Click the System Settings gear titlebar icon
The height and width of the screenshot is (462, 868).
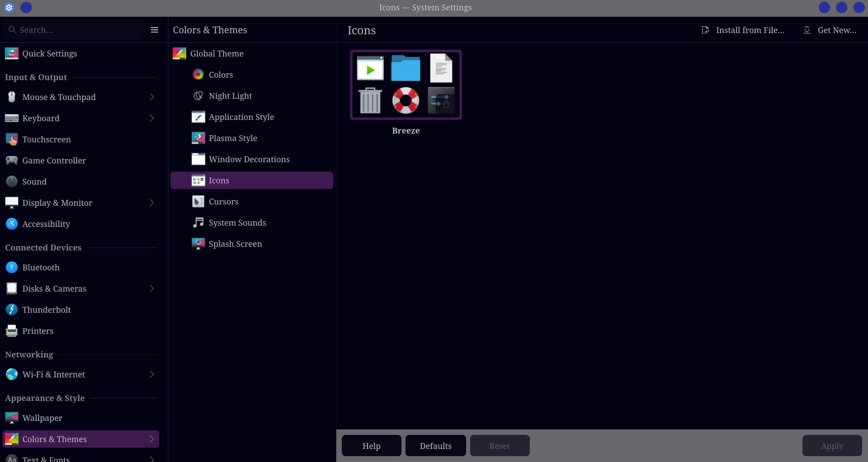pos(9,8)
